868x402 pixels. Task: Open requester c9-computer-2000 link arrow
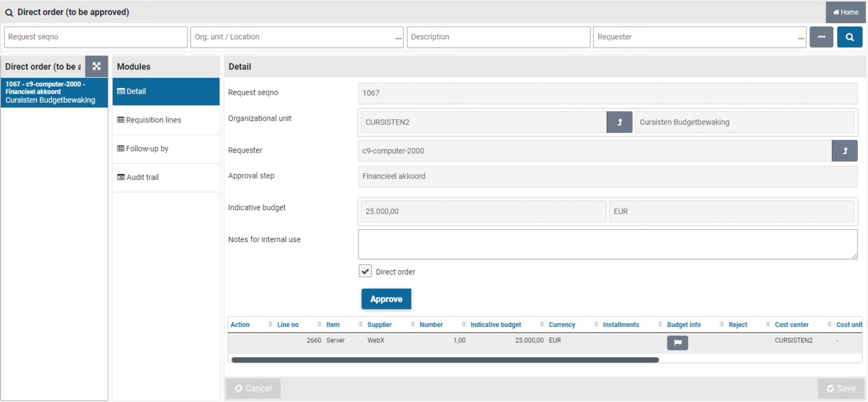pos(844,151)
